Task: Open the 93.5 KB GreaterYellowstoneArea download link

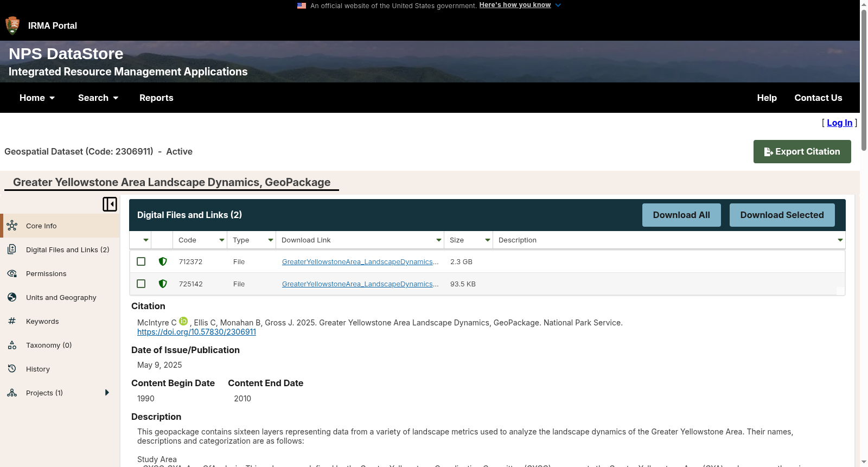Action: click(x=360, y=284)
